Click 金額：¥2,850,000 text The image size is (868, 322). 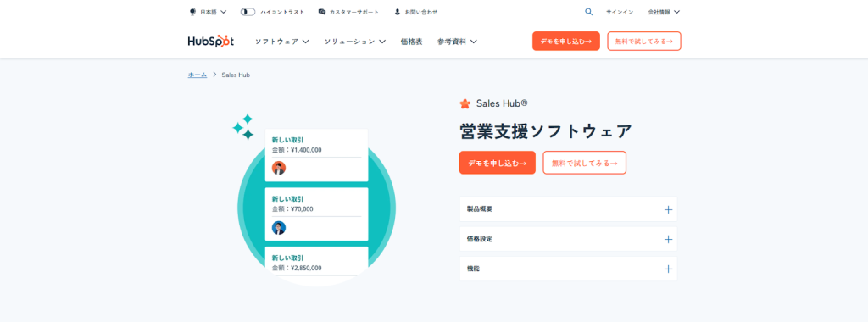[x=297, y=268]
